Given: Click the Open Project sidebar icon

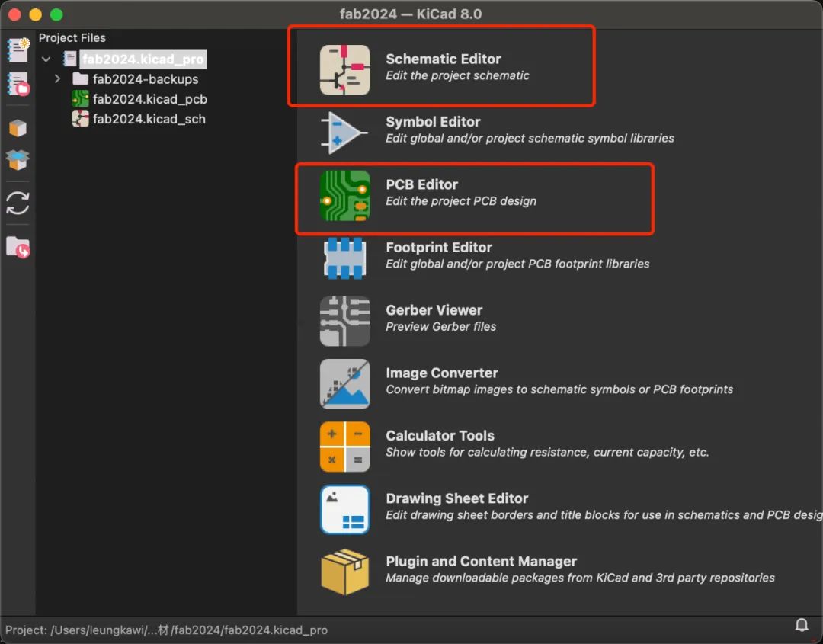Looking at the screenshot, I should pyautogui.click(x=18, y=84).
